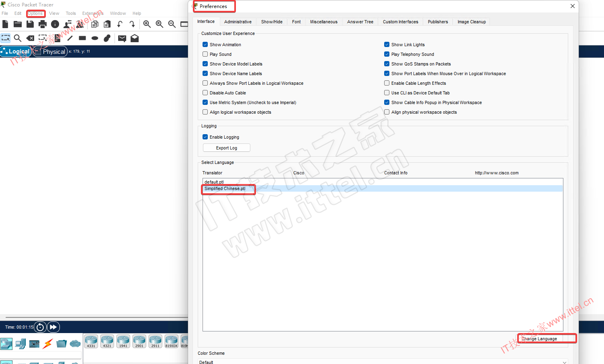
Task: Select the Components circuit board icon
Action: (x=35, y=344)
